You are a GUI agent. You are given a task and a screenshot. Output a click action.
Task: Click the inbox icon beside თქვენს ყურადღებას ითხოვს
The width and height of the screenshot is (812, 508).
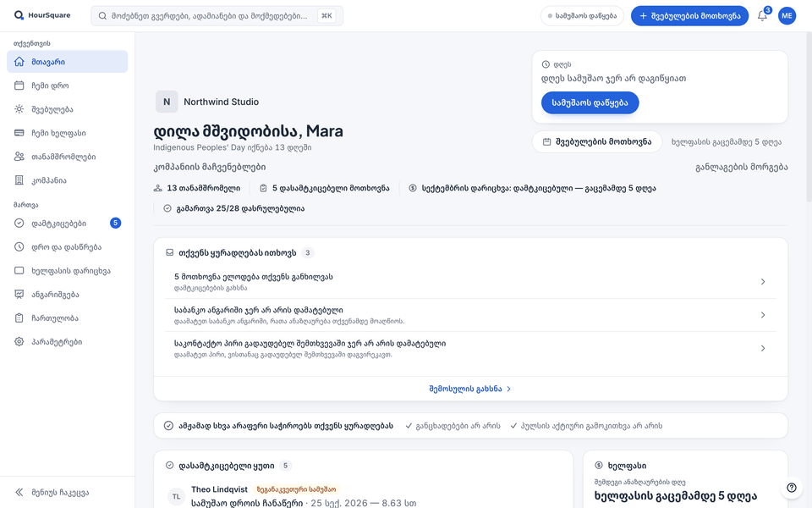tap(169, 253)
